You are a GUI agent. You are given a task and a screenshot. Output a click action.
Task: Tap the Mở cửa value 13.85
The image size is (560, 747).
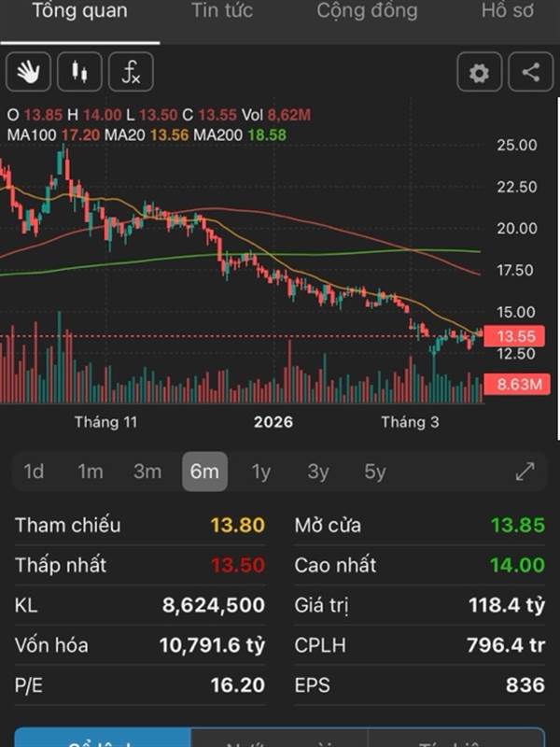pos(518,525)
